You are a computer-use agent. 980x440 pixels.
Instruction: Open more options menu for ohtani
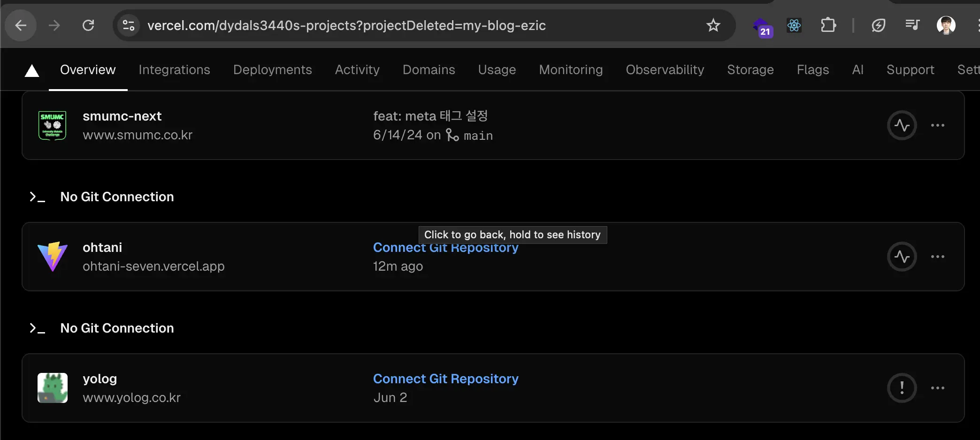(938, 257)
